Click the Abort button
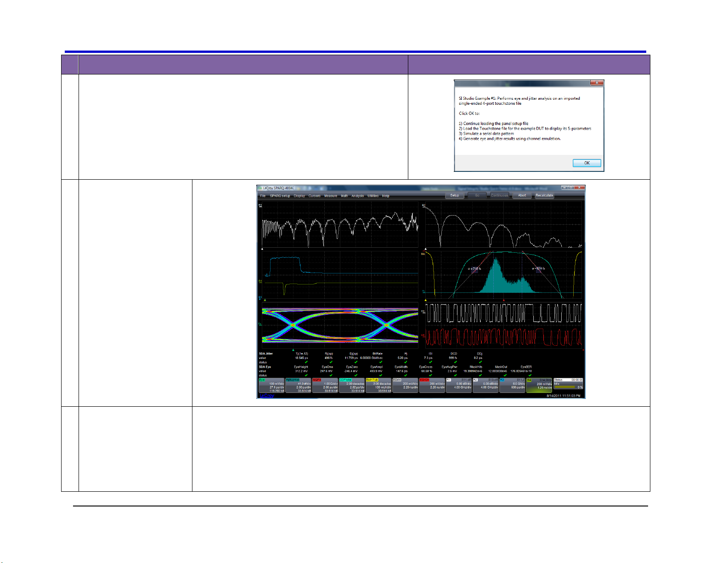 (x=522, y=195)
